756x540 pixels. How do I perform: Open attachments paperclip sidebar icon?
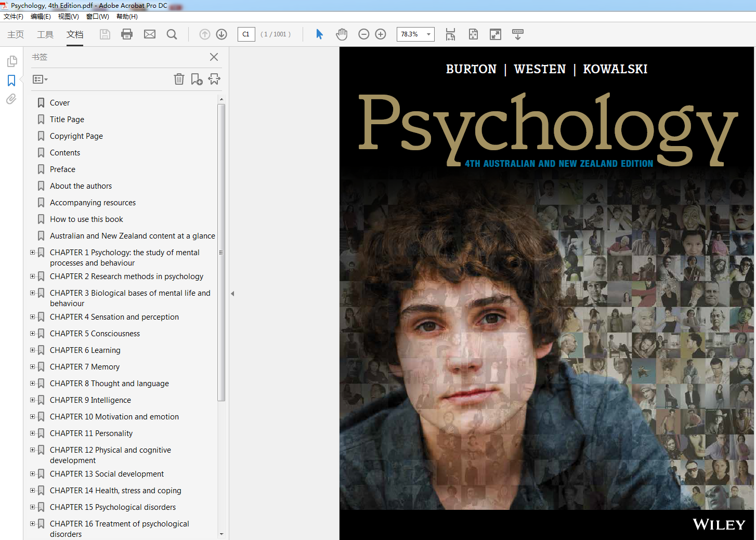[11, 99]
